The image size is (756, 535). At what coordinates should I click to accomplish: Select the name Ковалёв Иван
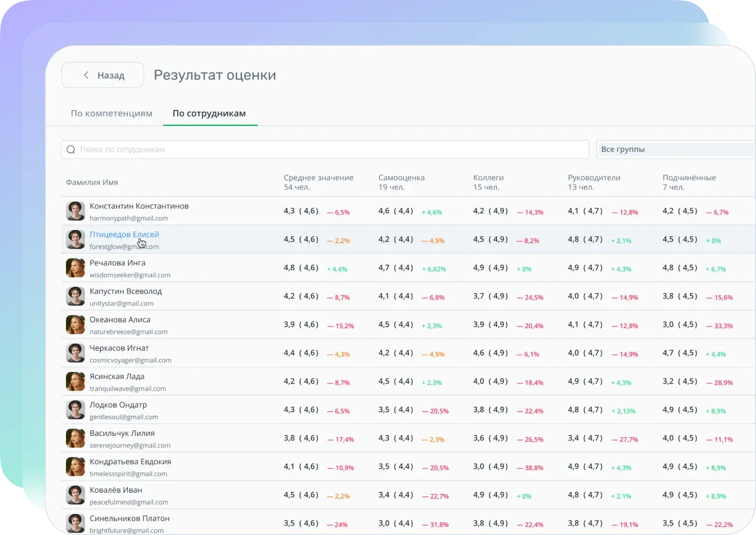click(x=116, y=490)
